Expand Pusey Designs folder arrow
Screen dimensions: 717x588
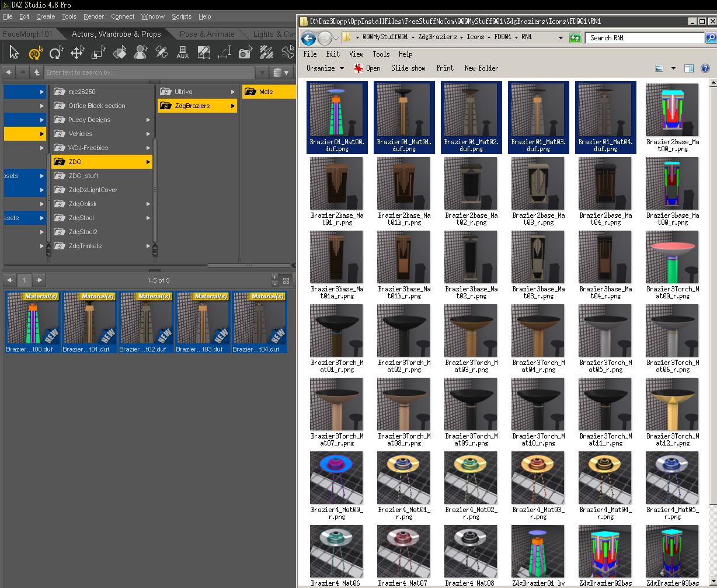(x=148, y=120)
